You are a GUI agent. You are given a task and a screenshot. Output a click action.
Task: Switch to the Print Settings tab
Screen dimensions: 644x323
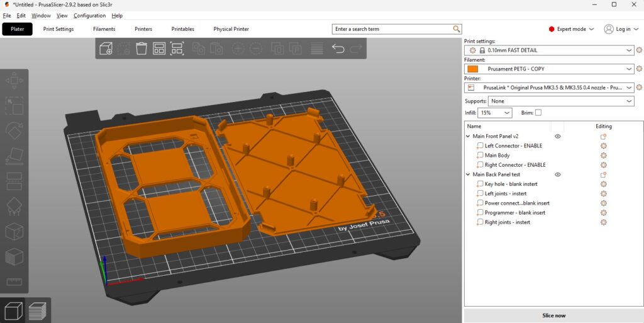click(58, 29)
